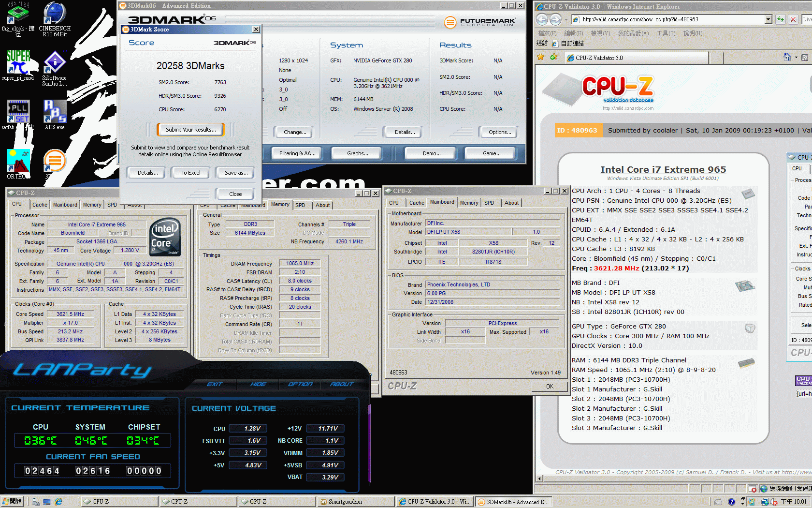Close the 3DMark Score dialog via Close button
The width and height of the screenshot is (812, 508).
(x=235, y=194)
